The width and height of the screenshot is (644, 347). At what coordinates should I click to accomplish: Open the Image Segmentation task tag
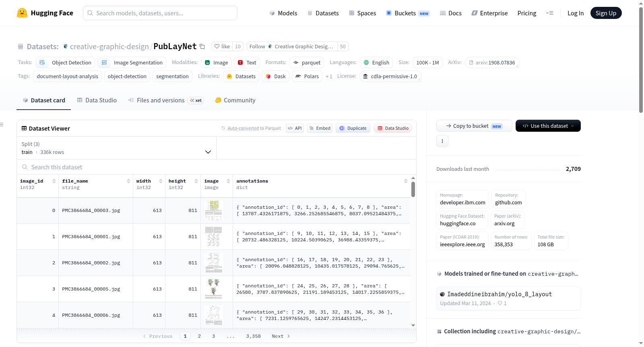pos(132,62)
